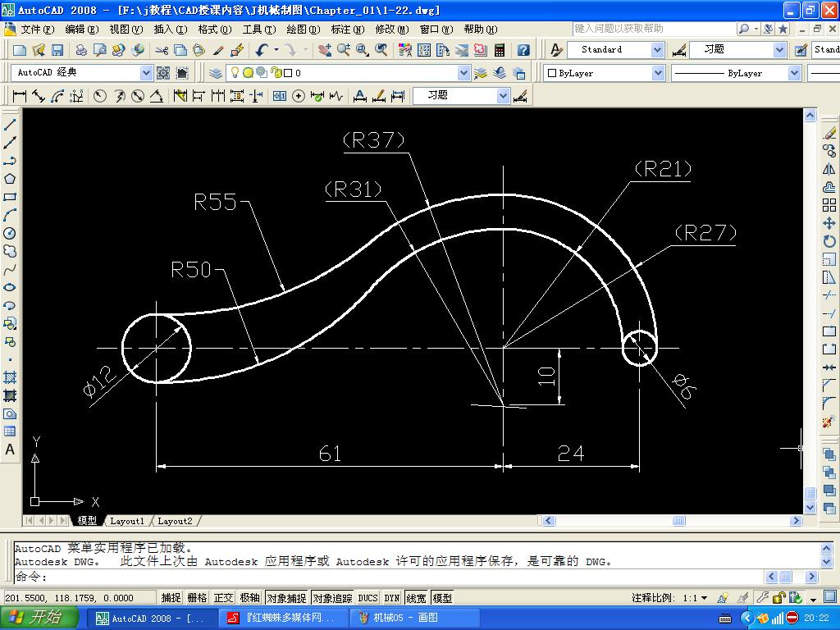Open the AutoCAD 经典 workspace dropdown
This screenshot has width=840, height=630.
(x=146, y=72)
